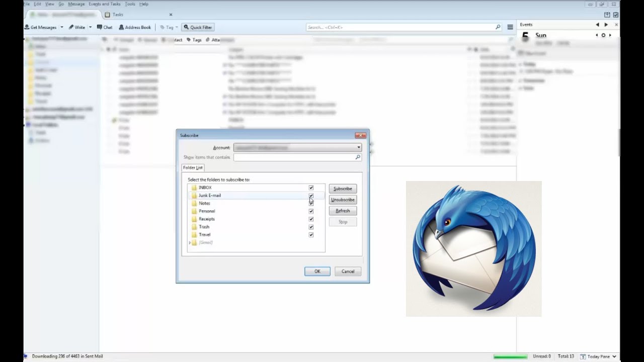
Task: Select the Personal folder row
Action: [256, 211]
